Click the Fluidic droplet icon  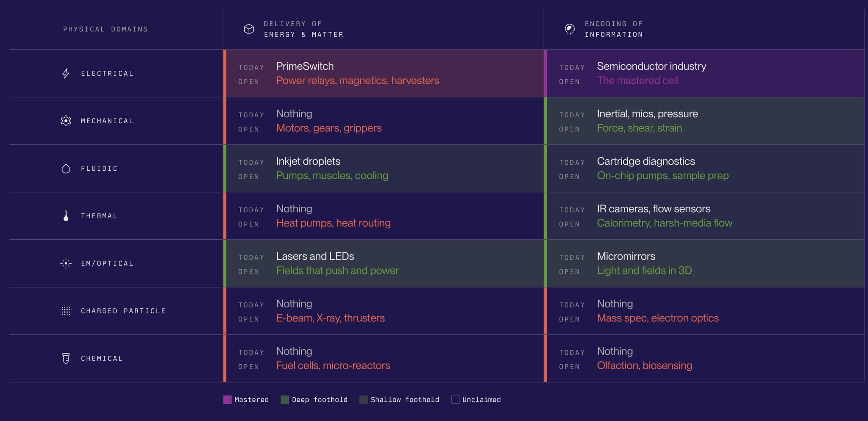point(66,169)
